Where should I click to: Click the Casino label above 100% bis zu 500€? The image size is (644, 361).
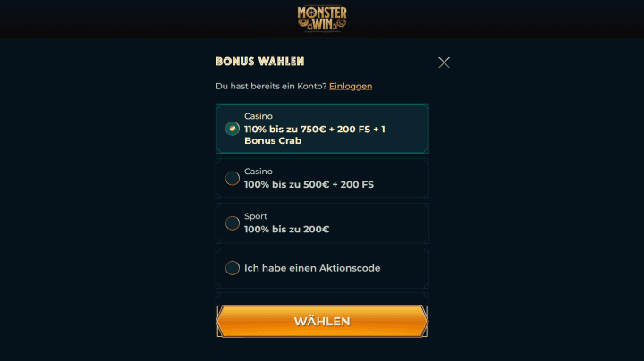(x=258, y=172)
